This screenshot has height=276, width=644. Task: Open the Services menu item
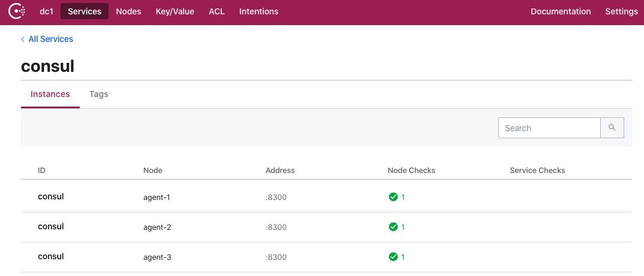coord(85,11)
